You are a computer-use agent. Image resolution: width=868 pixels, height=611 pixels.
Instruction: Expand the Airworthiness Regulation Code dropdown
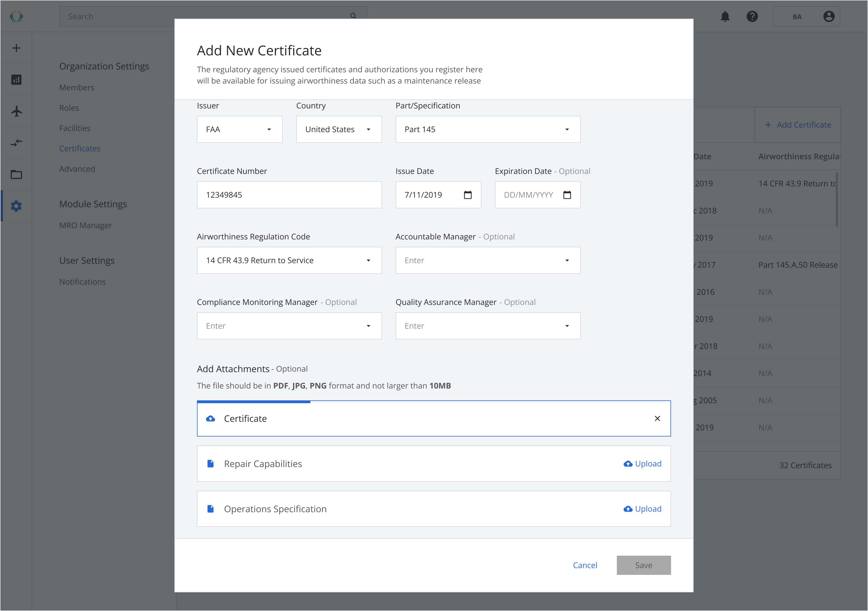290,260
